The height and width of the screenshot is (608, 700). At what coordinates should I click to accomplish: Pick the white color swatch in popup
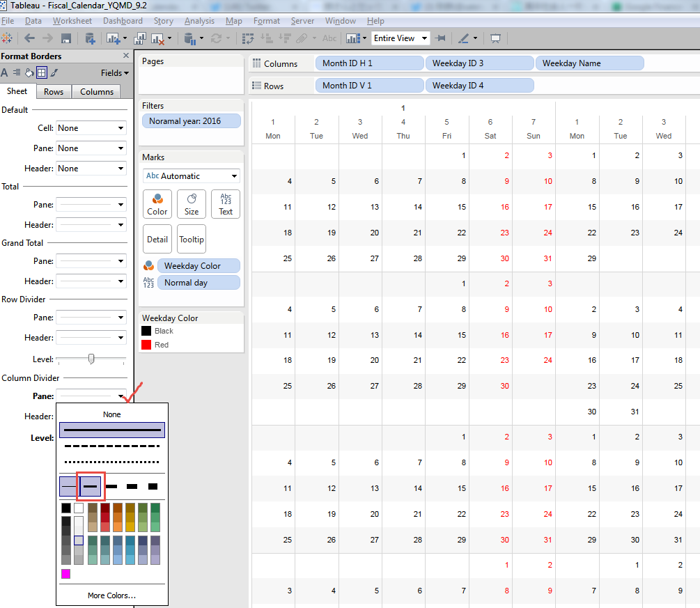(x=79, y=508)
